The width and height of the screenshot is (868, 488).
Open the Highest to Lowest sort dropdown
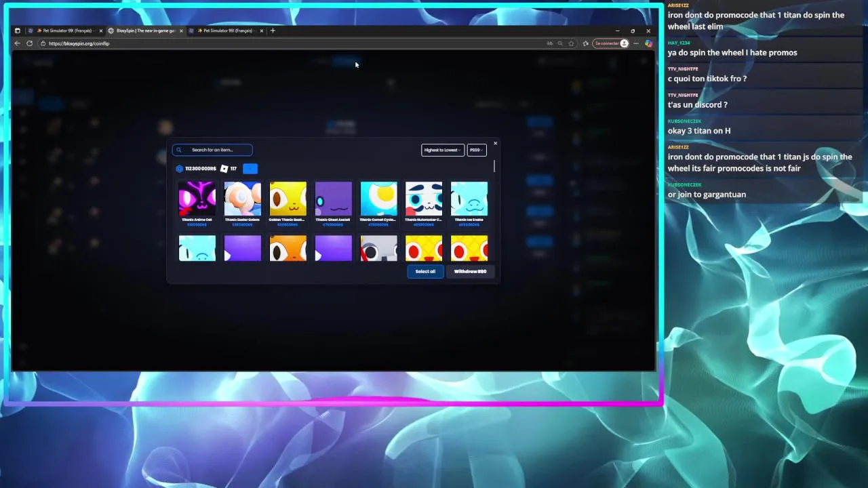click(443, 150)
